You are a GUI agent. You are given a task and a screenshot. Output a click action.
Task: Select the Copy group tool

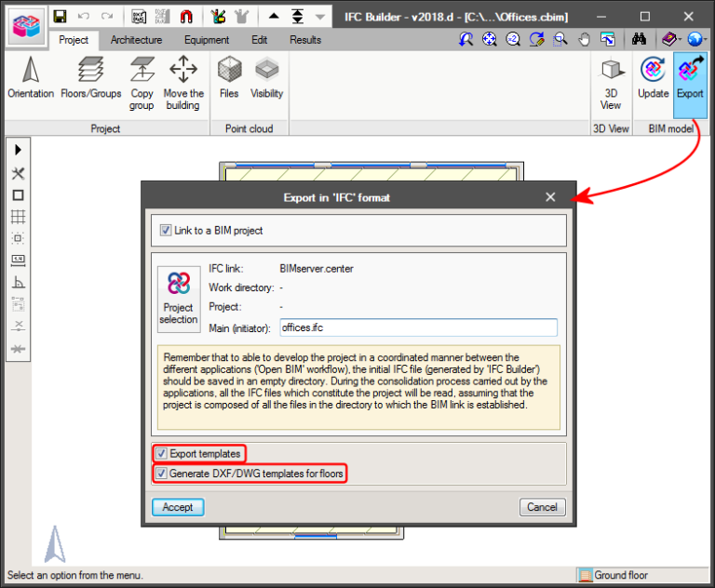(142, 84)
